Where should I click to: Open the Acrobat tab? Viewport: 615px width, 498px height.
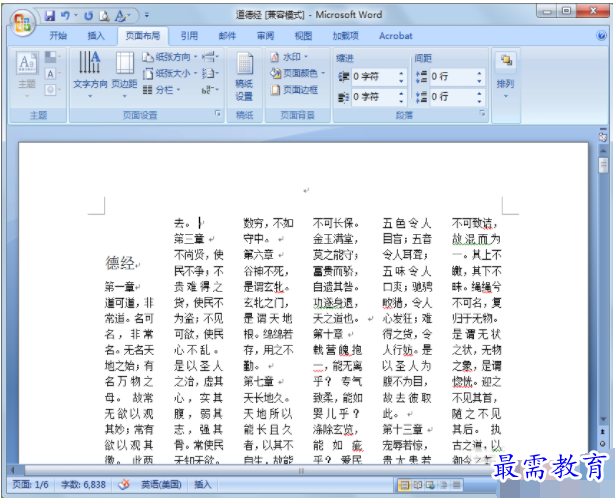pyautogui.click(x=395, y=36)
